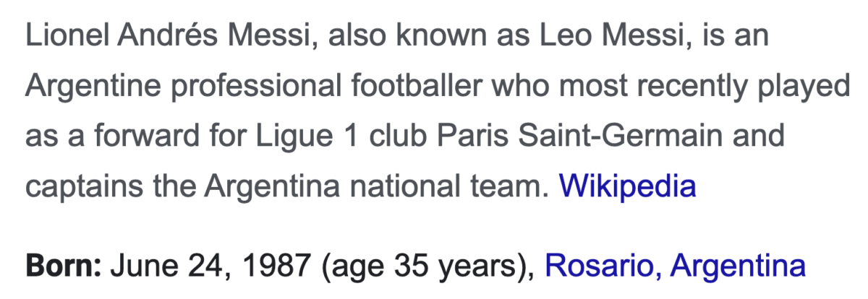Click the words "is an" ending first line
868x299 pixels.
click(731, 35)
